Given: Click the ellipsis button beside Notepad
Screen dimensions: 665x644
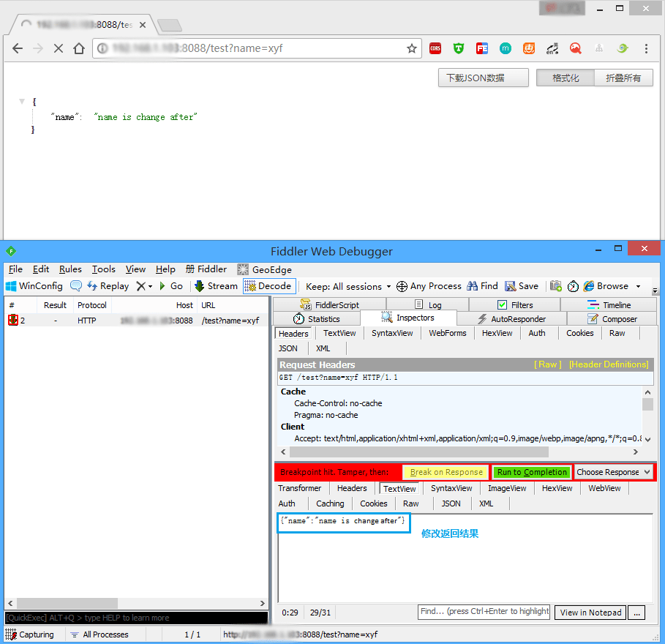Looking at the screenshot, I should click(636, 613).
